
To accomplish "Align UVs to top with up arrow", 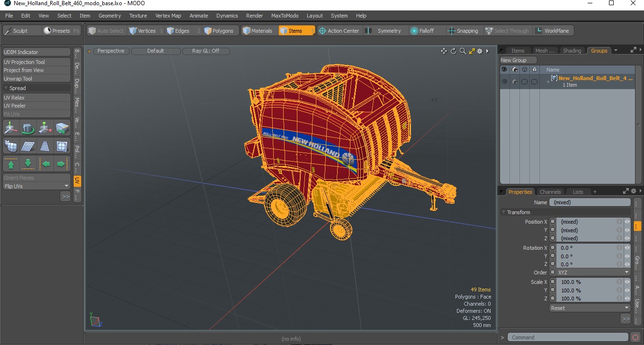I will click(11, 164).
